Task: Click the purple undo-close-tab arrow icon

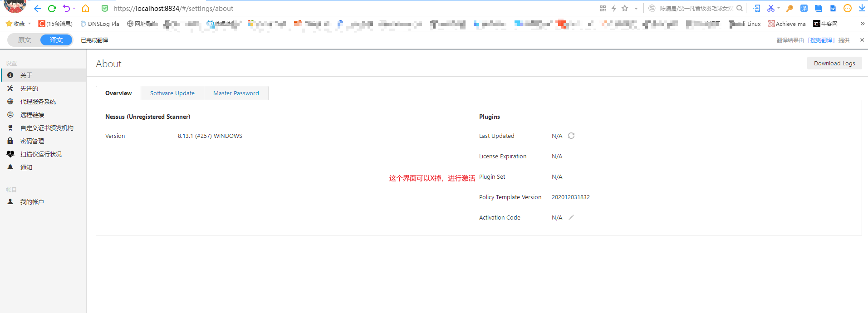Action: (x=67, y=9)
